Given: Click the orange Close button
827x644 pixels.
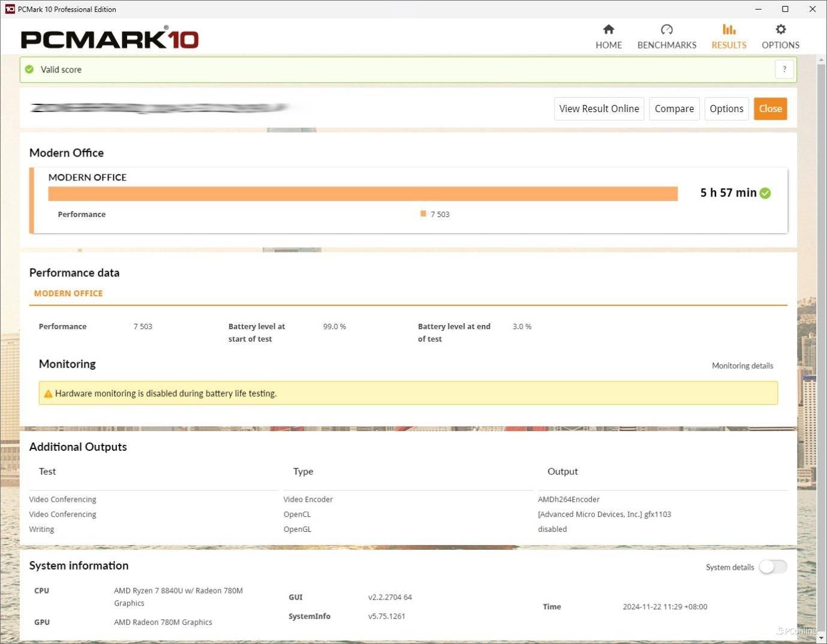Looking at the screenshot, I should point(770,109).
